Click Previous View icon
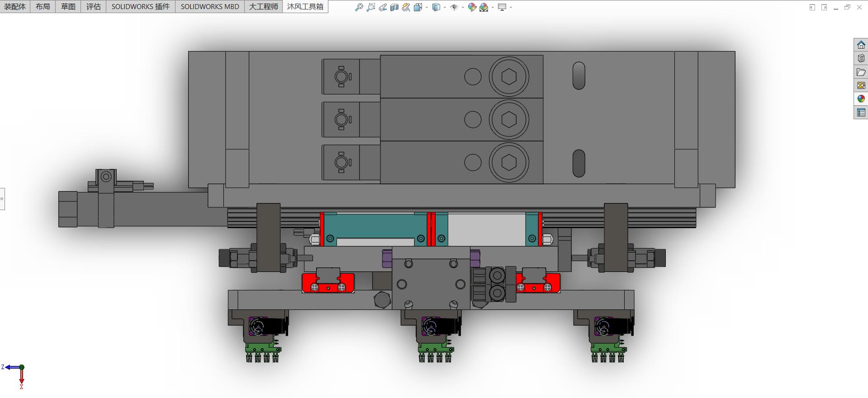Screen dimensions: 868x398 point(383,7)
